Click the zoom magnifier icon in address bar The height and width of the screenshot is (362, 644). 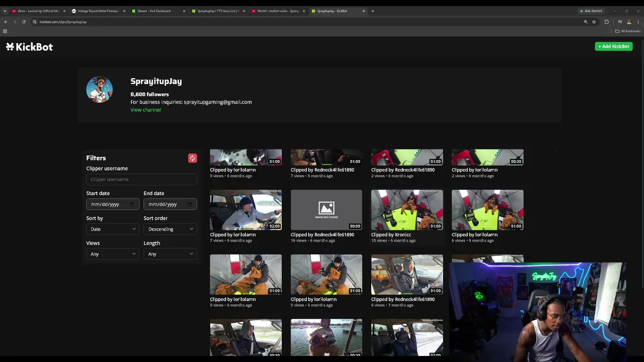(586, 22)
